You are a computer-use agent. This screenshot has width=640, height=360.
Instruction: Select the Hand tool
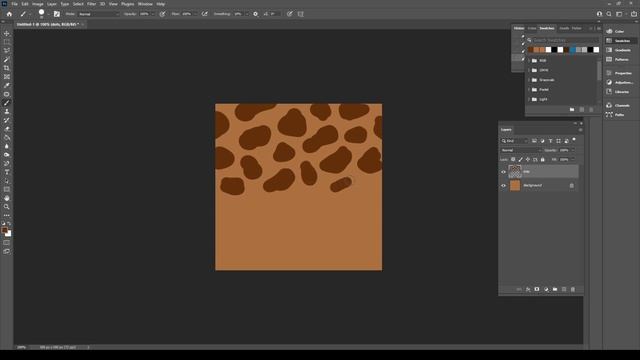click(7, 198)
